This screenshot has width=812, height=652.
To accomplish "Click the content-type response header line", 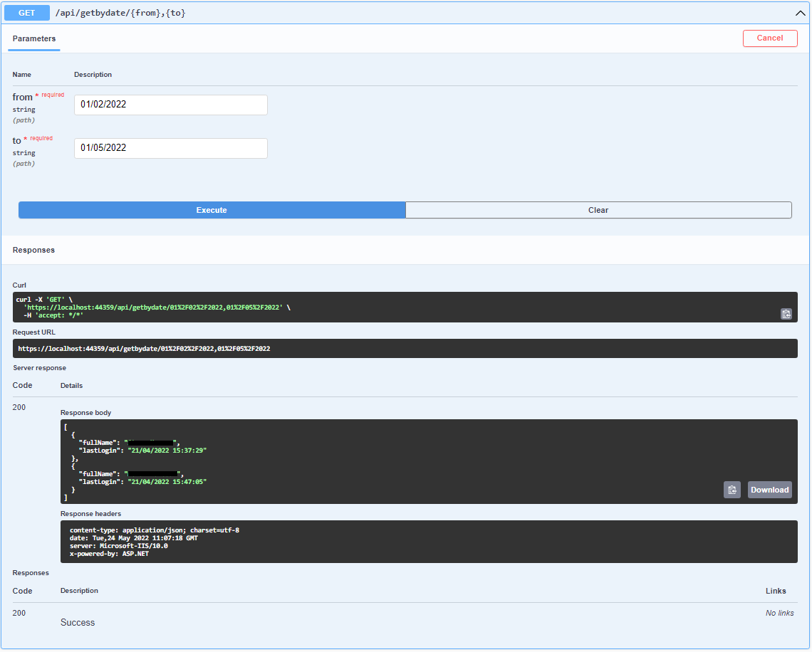I will click(x=155, y=530).
